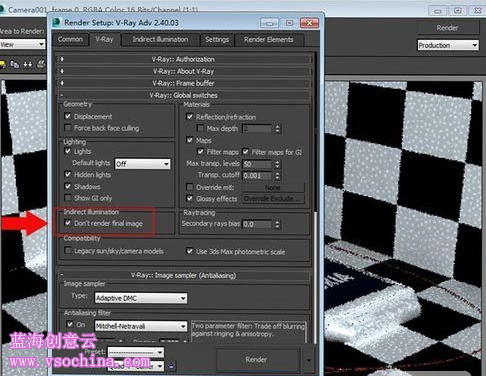Toggle Hidden lights checkbox

(x=68, y=174)
